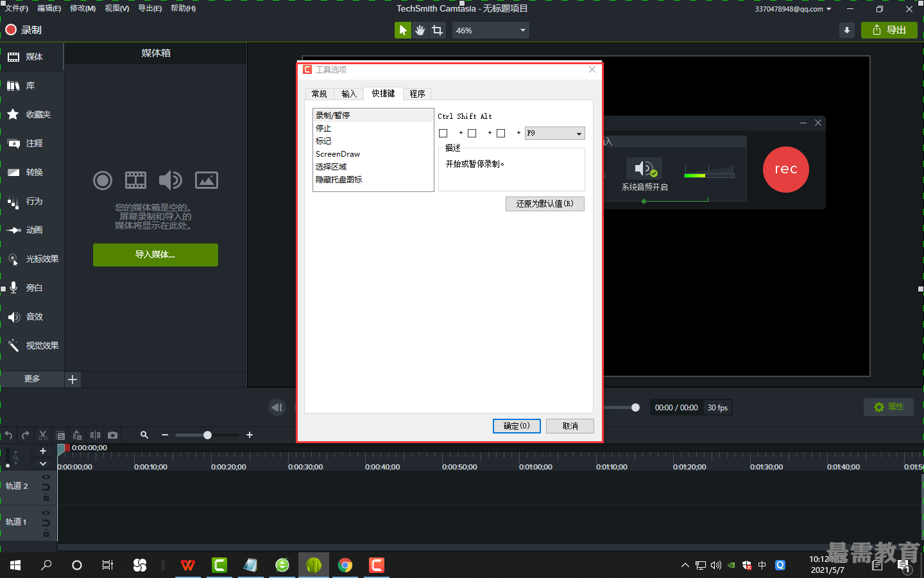924x578 pixels.
Task: Choose the crop tool
Action: point(438,30)
